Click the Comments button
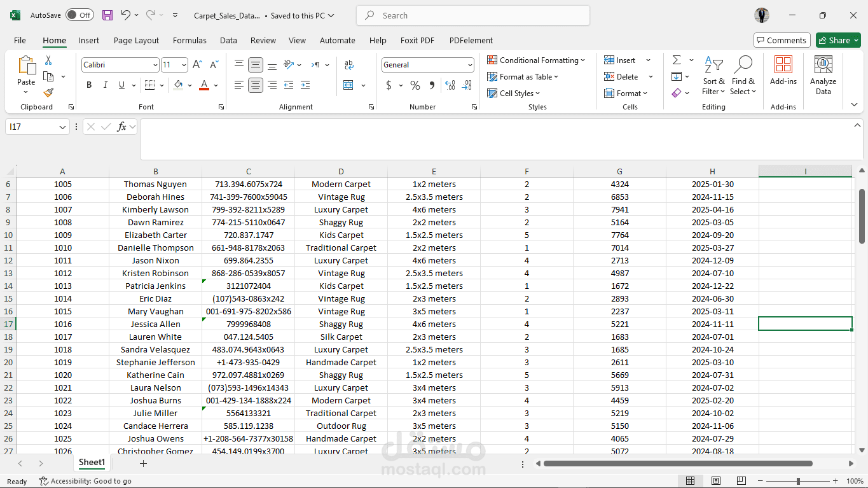The image size is (868, 488). point(782,40)
